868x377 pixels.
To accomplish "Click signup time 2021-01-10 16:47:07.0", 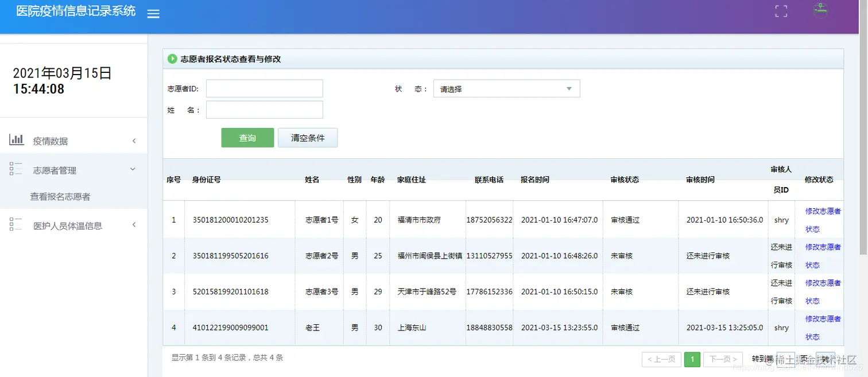I will (x=559, y=220).
